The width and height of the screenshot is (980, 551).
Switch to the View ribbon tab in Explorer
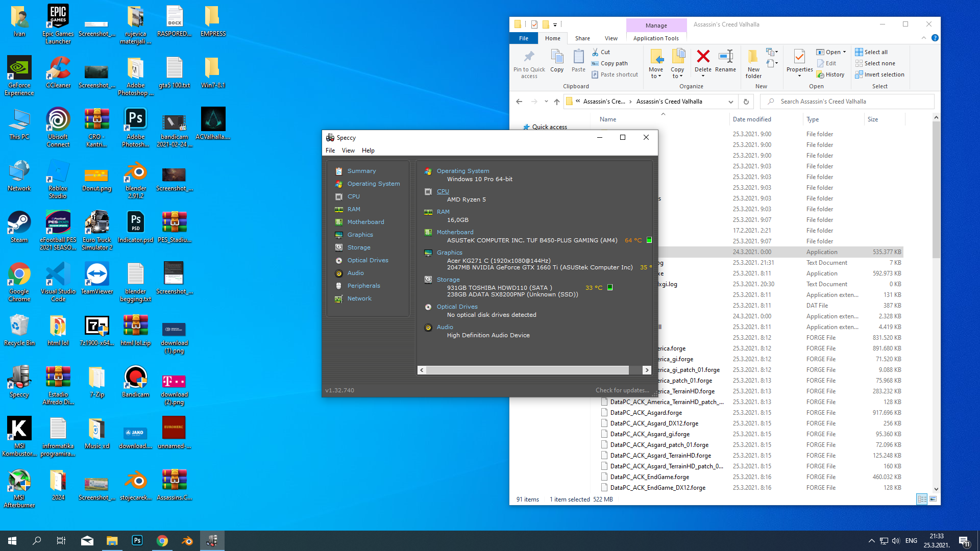tap(611, 38)
